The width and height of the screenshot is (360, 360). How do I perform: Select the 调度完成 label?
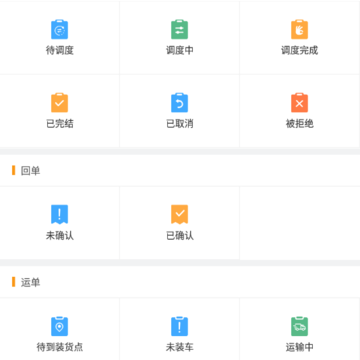[x=299, y=50]
